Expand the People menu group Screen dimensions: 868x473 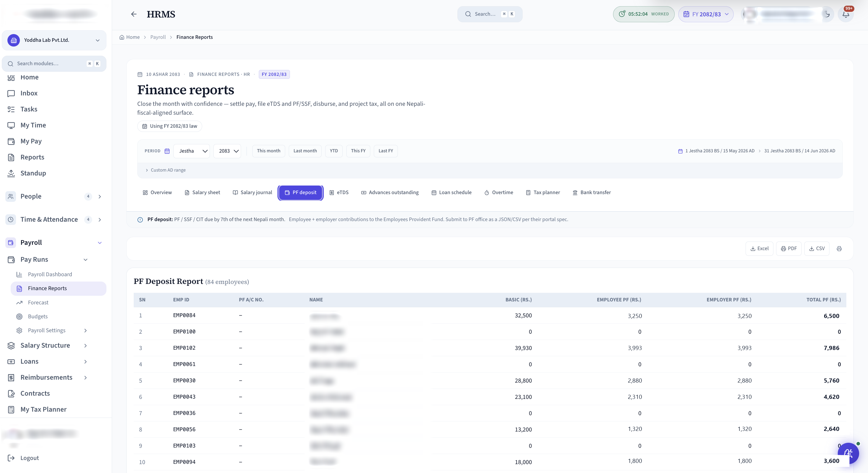coord(54,196)
